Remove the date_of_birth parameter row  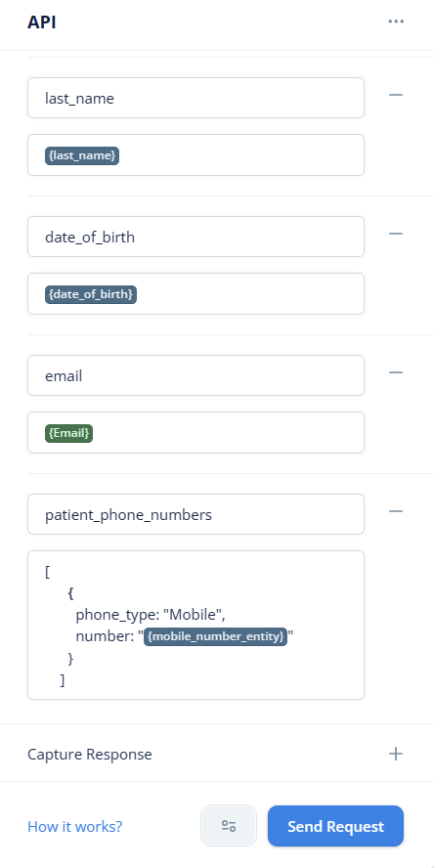click(396, 234)
